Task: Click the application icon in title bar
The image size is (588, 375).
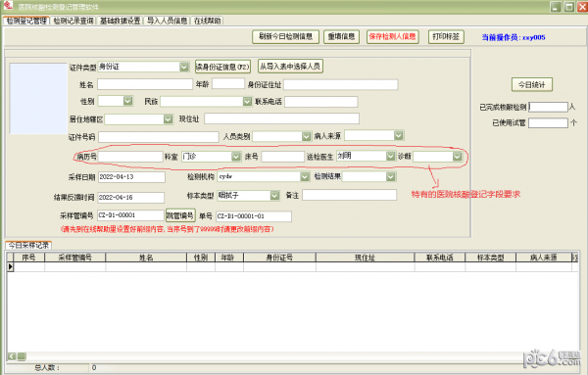Action: tap(8, 5)
